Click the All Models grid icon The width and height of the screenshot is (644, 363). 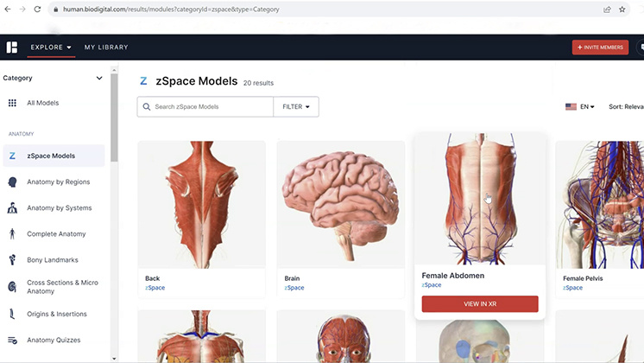(12, 103)
